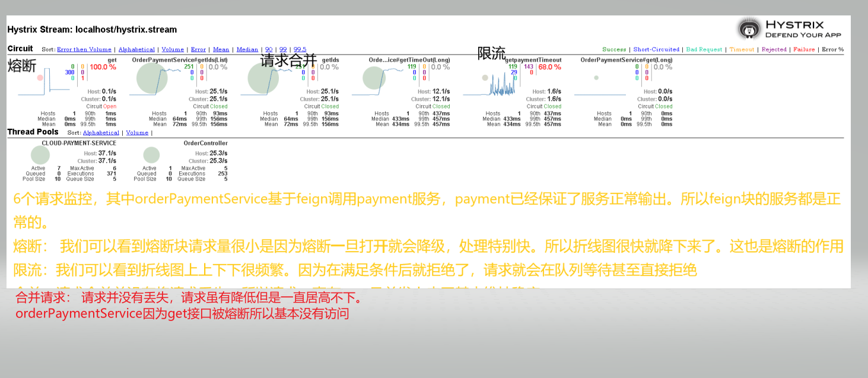Viewport: 868px width, 378px height.
Task: Click the flat sparkline of OrderPaymentService#get(Long)
Action: 600,94
